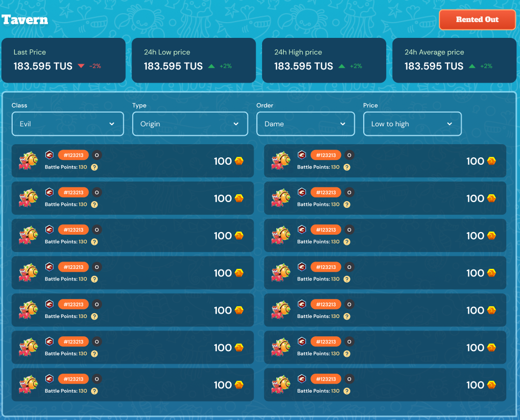This screenshot has width=520, height=420.
Task: Open the Price dropdown showing Low to high
Action: (x=412, y=124)
